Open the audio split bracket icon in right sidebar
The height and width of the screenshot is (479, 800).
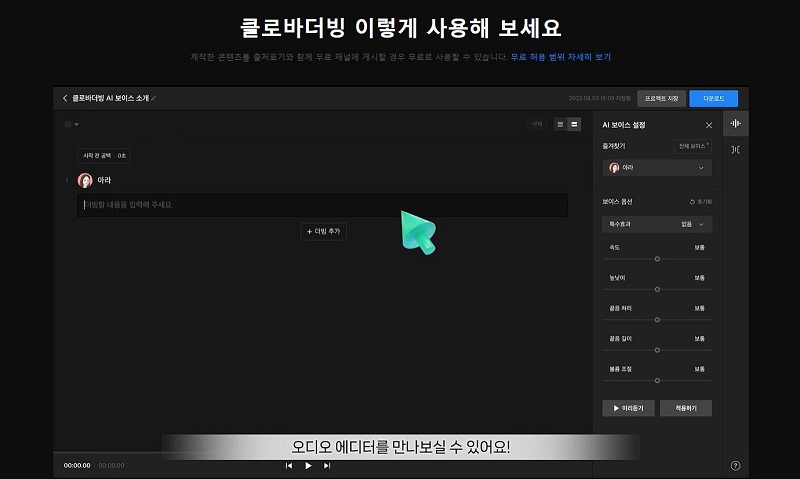click(x=735, y=149)
